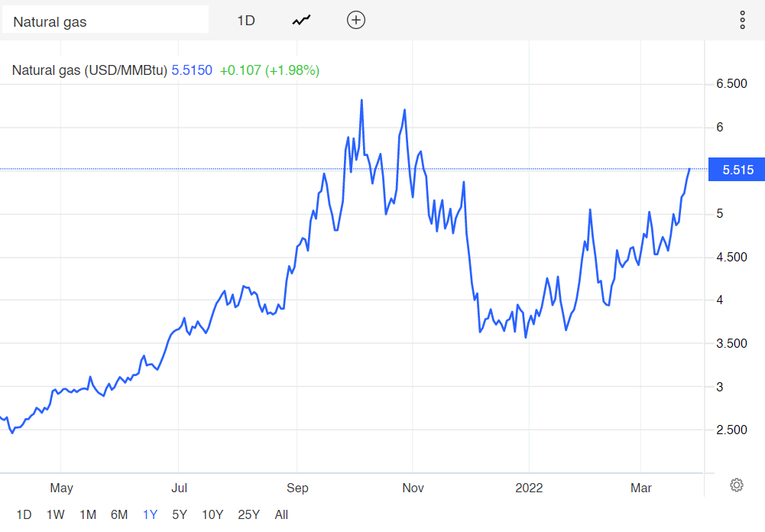This screenshot has width=765, height=532.
Task: Click the change value +0.107 (+1.98%)
Action: [x=269, y=70]
